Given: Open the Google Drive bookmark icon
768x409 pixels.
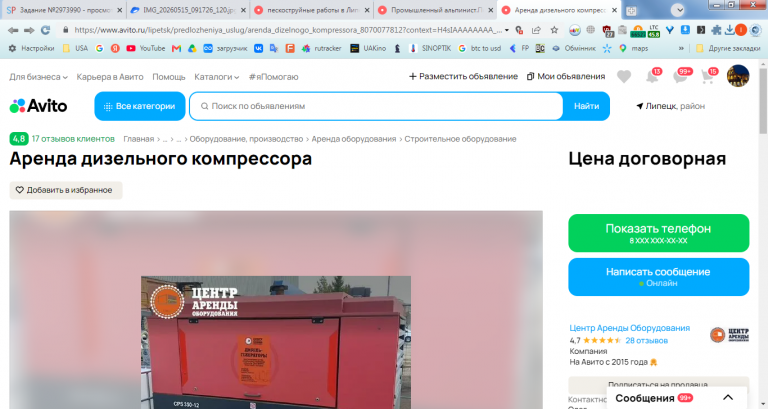Looking at the screenshot, I should coord(192,48).
